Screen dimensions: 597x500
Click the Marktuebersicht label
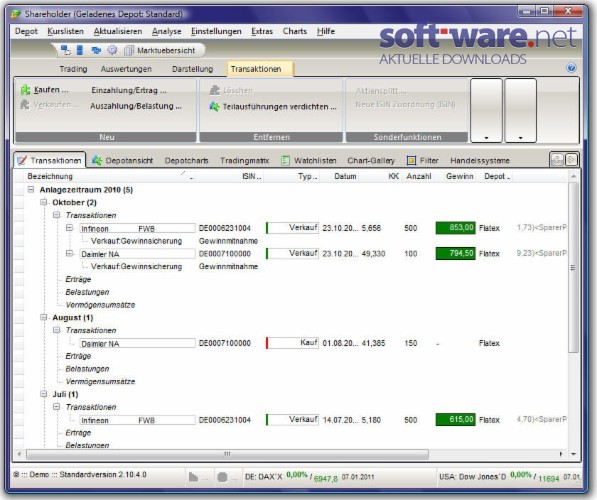tap(166, 50)
